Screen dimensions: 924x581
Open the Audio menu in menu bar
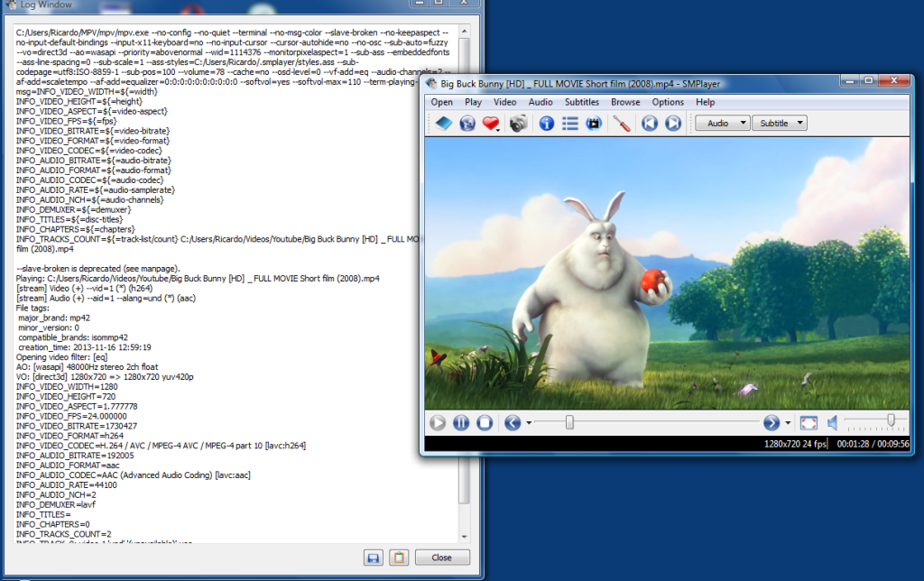coord(541,102)
